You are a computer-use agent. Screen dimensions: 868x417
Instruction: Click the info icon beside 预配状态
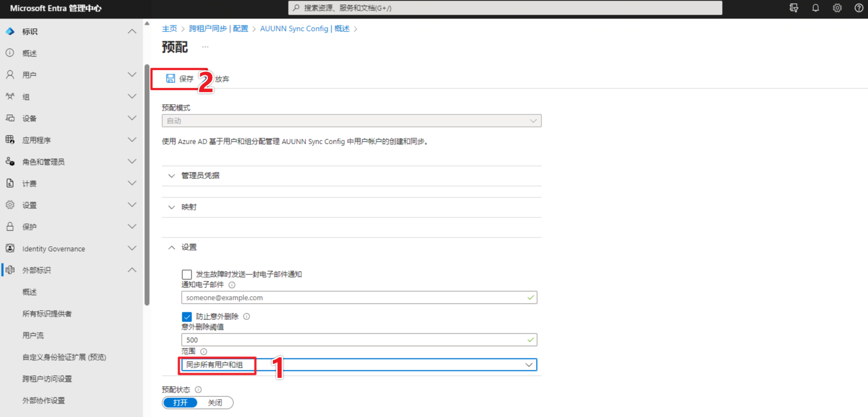(199, 389)
